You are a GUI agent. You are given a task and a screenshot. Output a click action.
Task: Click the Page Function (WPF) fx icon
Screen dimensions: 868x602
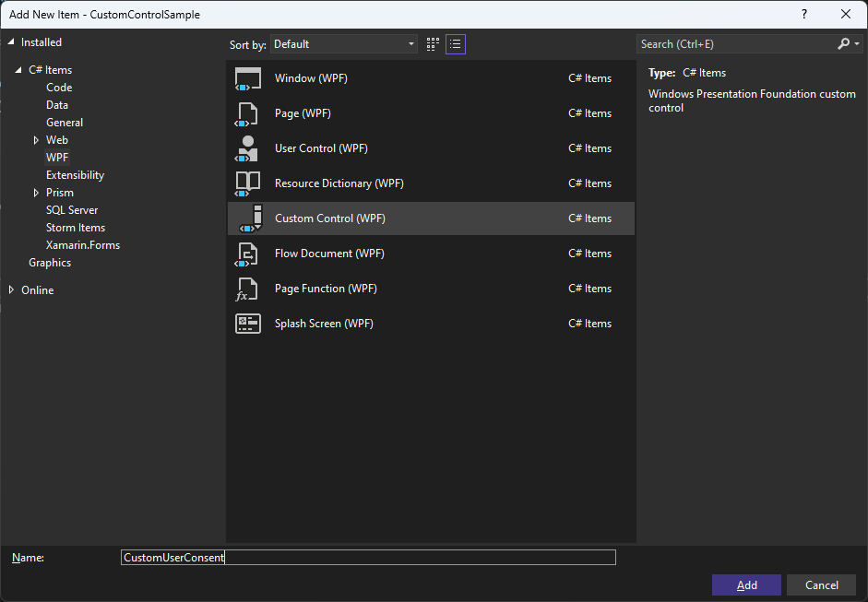(247, 289)
